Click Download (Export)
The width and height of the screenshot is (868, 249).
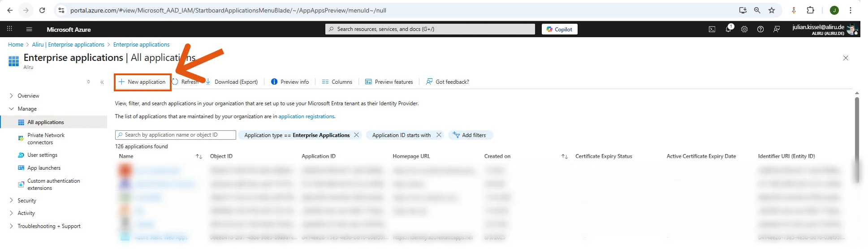click(x=232, y=82)
